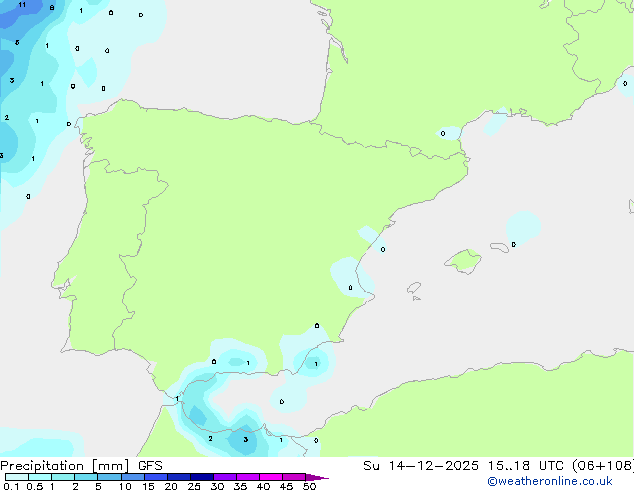Click the 0.1–0.5 mm legend color swatch
Screen dimensions: 634x490
click(17, 477)
